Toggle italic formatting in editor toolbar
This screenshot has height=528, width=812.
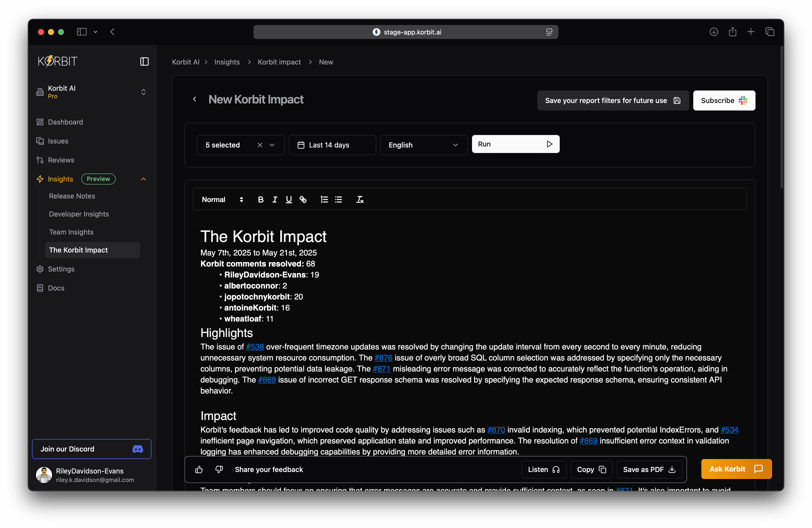275,199
